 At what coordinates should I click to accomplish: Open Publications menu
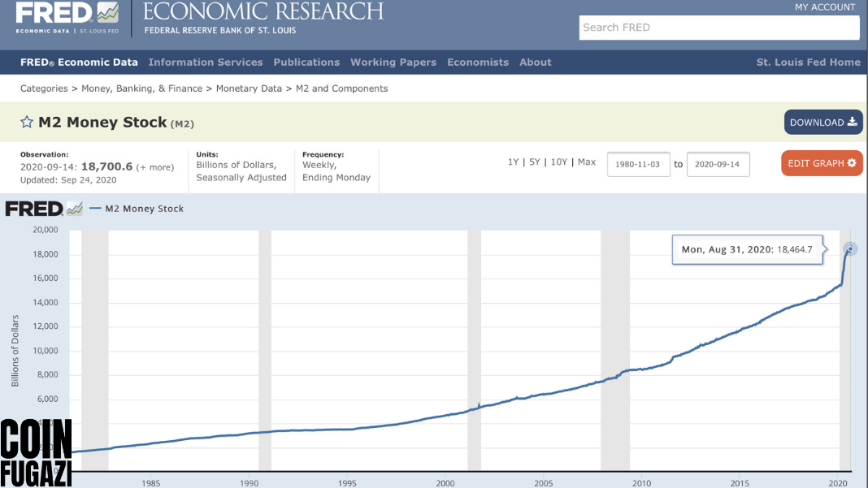click(x=306, y=63)
